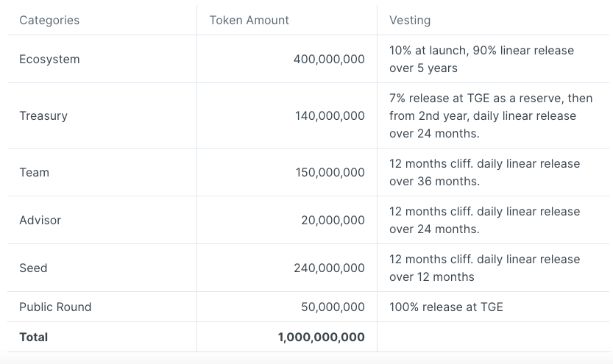Click the 20,000,000 token amount
Screen dimensions: 613x364
pyautogui.click(x=333, y=221)
